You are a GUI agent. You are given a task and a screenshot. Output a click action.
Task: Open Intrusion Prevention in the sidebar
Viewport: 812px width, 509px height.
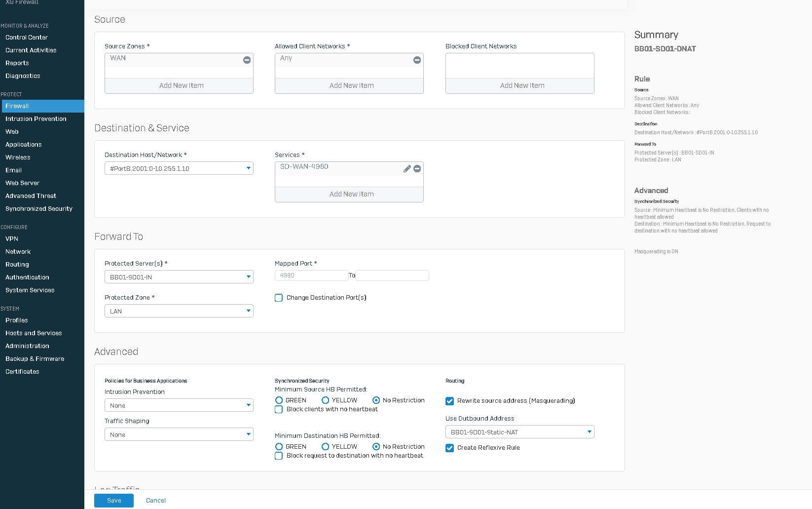(x=36, y=119)
